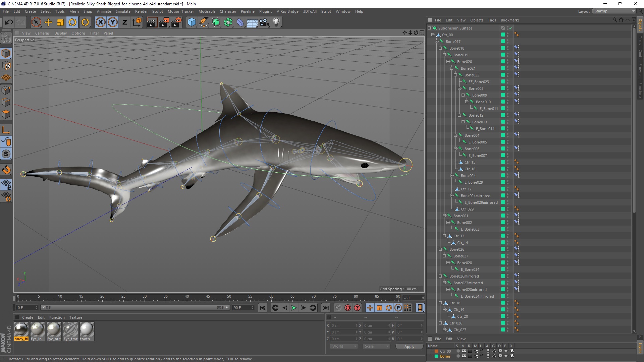Open the Scale dropdown in coordinates
Screen dimensions: 644x362
[376, 346]
